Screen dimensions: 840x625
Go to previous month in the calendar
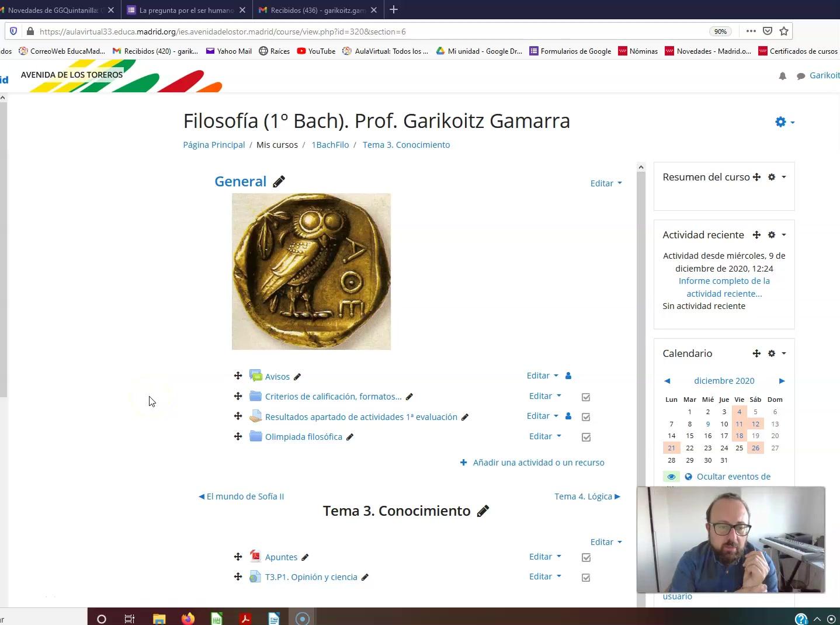tap(667, 381)
